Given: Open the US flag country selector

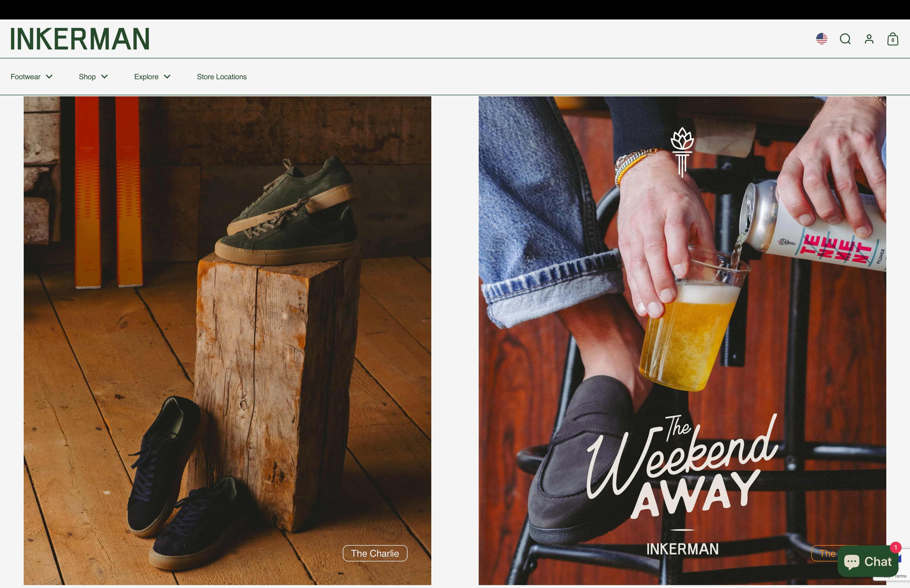Looking at the screenshot, I should [x=822, y=39].
